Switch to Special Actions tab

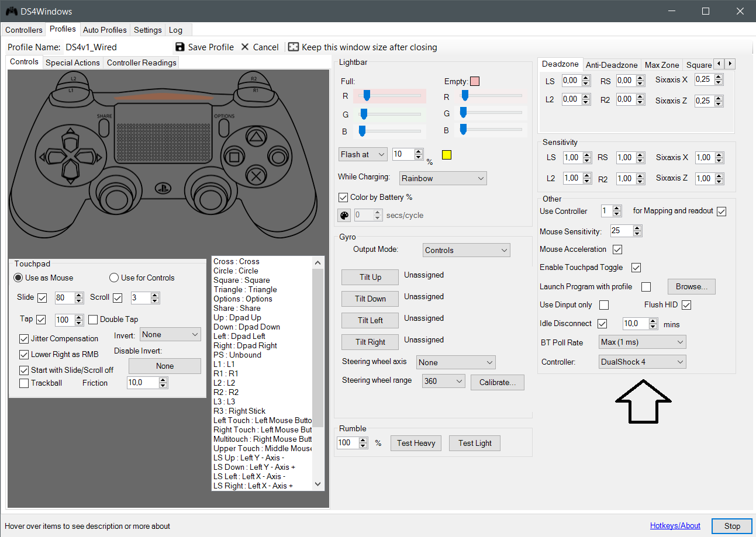[73, 63]
